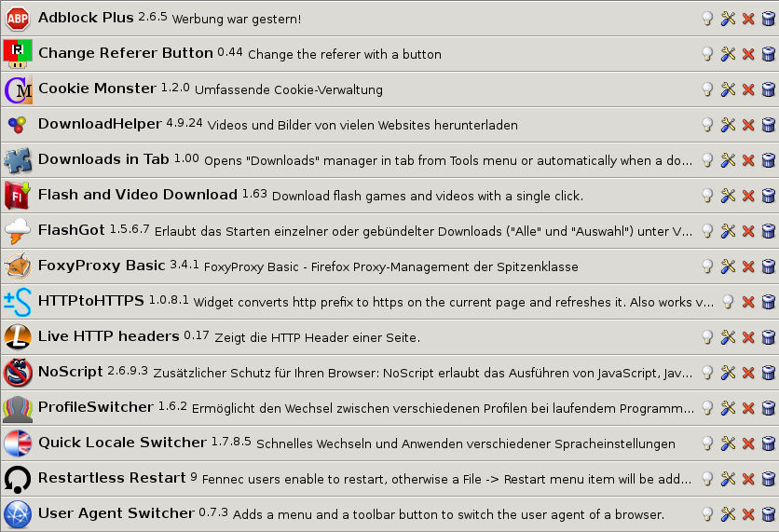Click the NoScript logo icon
This screenshot has height=532, width=779.
18,373
